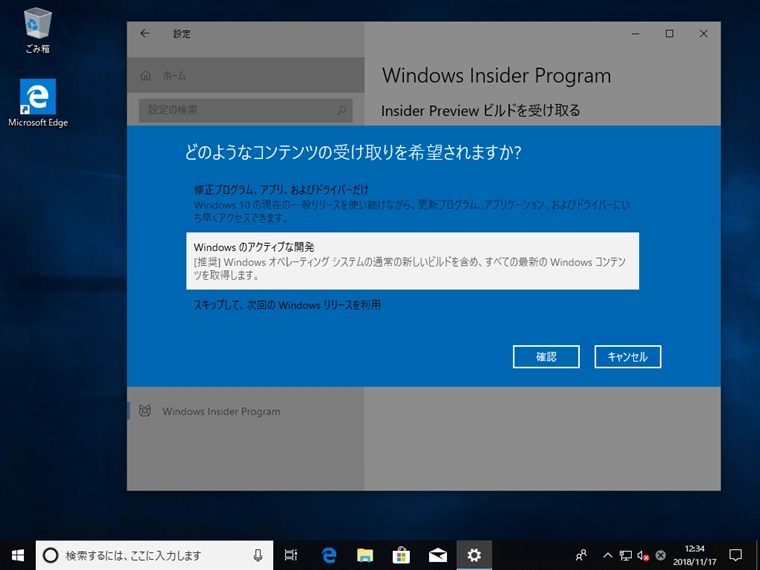Choose the Windows のアクティブな開発 option
Screen dimensions: 760x570
(412, 261)
